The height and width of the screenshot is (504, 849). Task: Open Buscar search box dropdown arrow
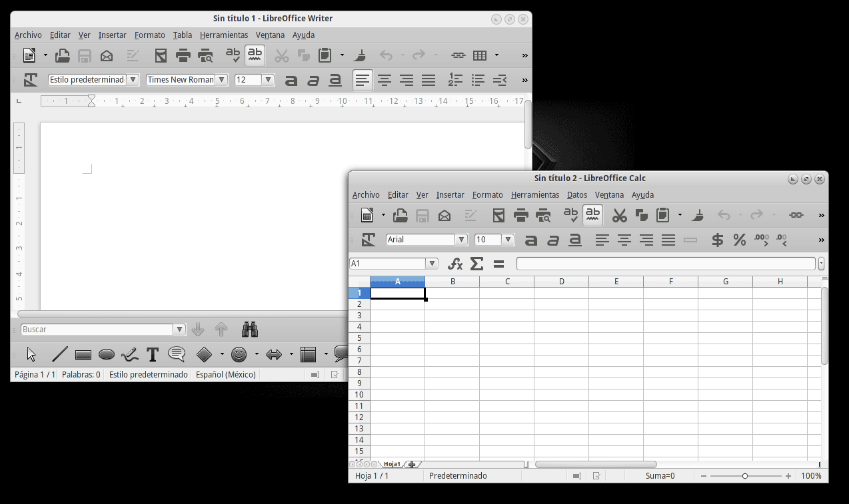coord(179,330)
